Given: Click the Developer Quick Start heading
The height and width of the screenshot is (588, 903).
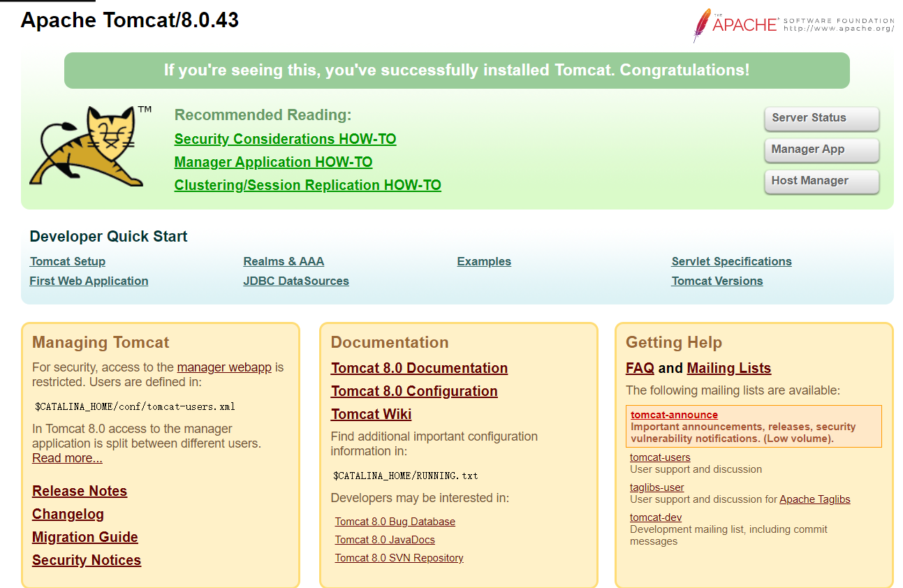Looking at the screenshot, I should [108, 236].
